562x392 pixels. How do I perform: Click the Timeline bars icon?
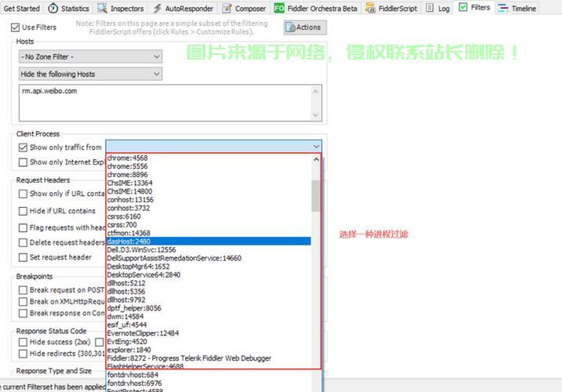[x=503, y=8]
